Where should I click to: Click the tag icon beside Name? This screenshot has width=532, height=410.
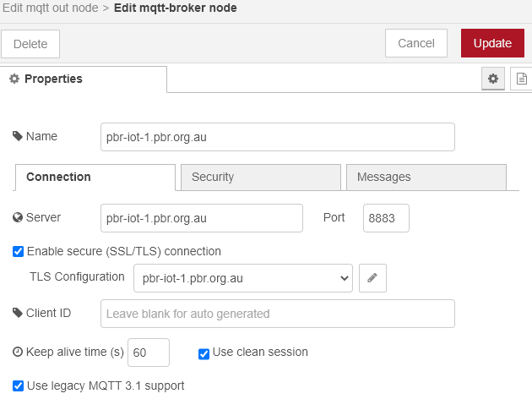(17, 136)
